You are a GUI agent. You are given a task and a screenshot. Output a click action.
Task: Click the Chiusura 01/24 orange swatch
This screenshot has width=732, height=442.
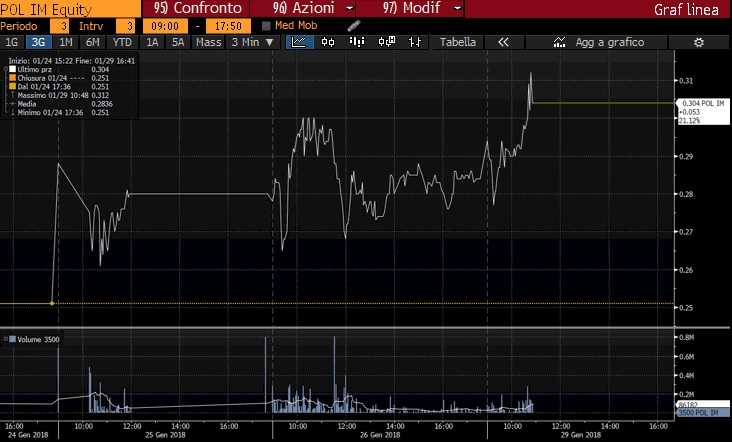tap(13, 78)
